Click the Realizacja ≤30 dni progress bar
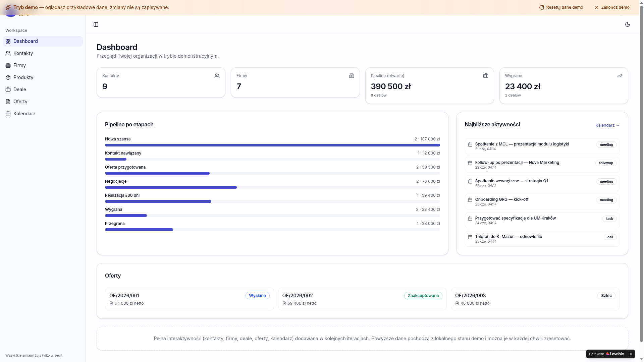644x362 pixels. pyautogui.click(x=272, y=201)
